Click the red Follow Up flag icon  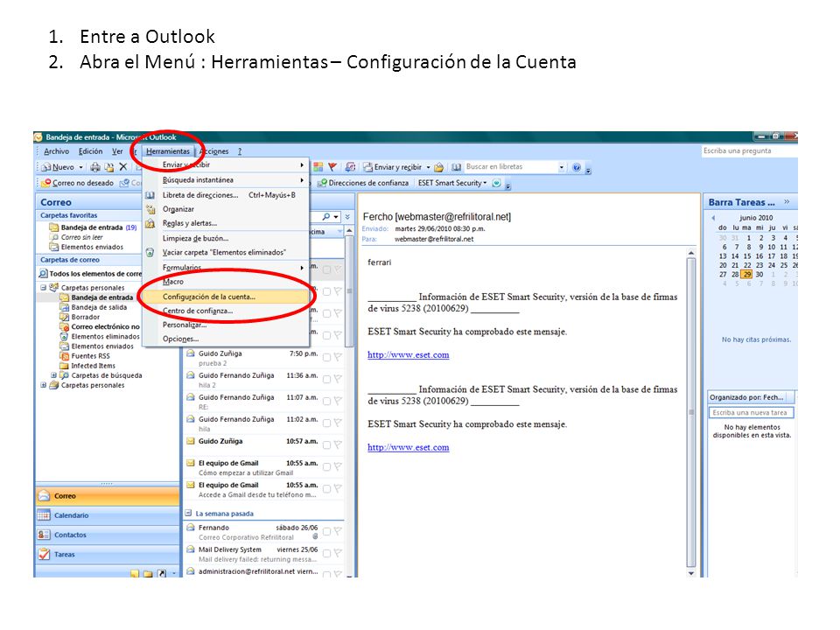332,167
